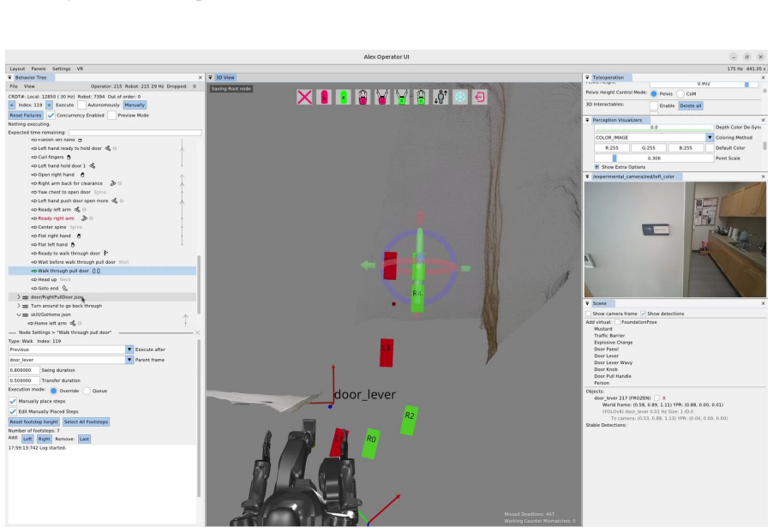Viewport: 773px width, 532px height.
Task: Adjust the Point Scale slider
Action: (654, 158)
